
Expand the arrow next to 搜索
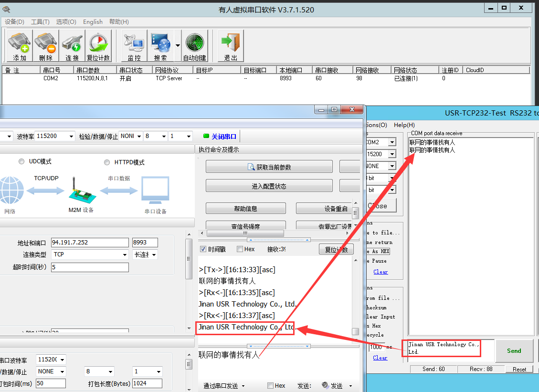point(178,46)
